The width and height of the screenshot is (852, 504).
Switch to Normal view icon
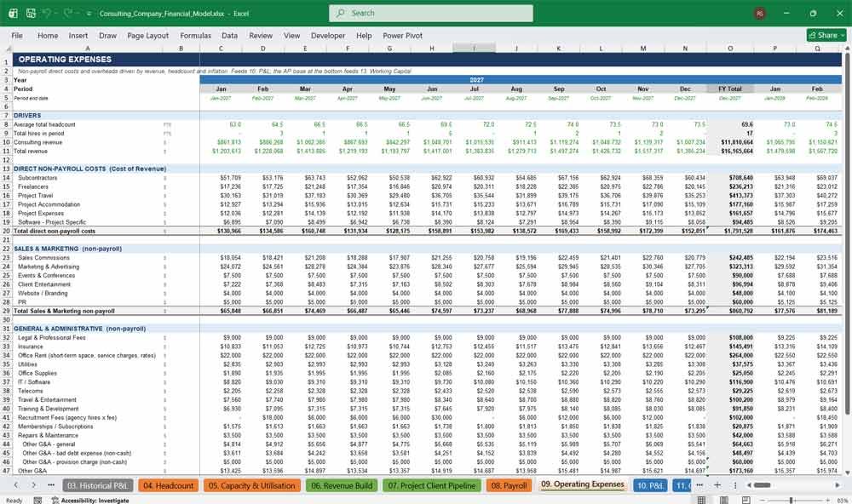701,500
